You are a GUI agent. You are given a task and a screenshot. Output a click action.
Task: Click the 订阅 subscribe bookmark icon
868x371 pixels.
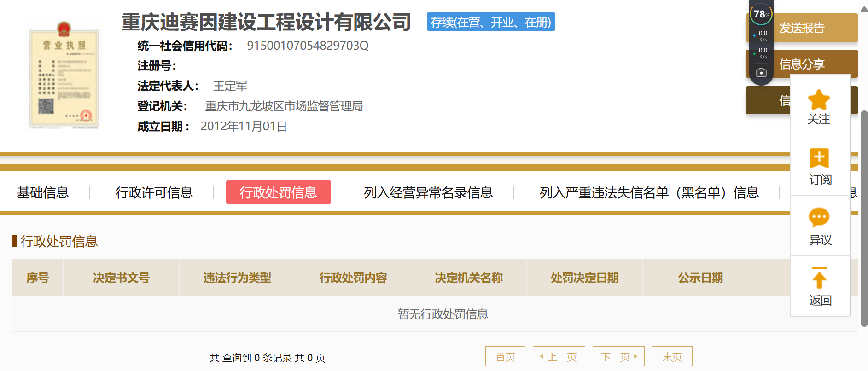(x=819, y=158)
